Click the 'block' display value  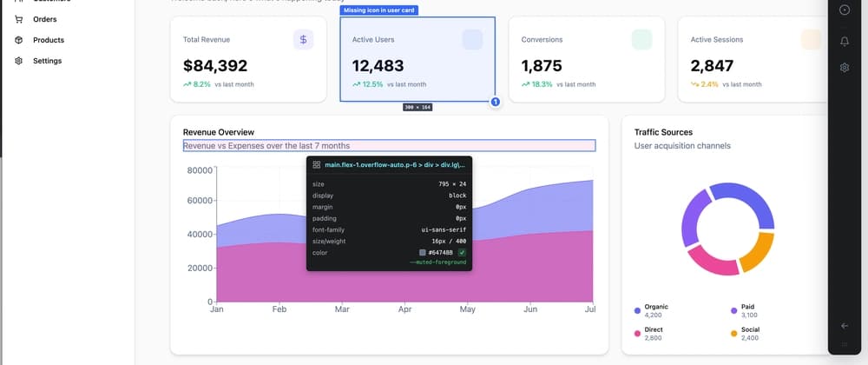tap(457, 196)
